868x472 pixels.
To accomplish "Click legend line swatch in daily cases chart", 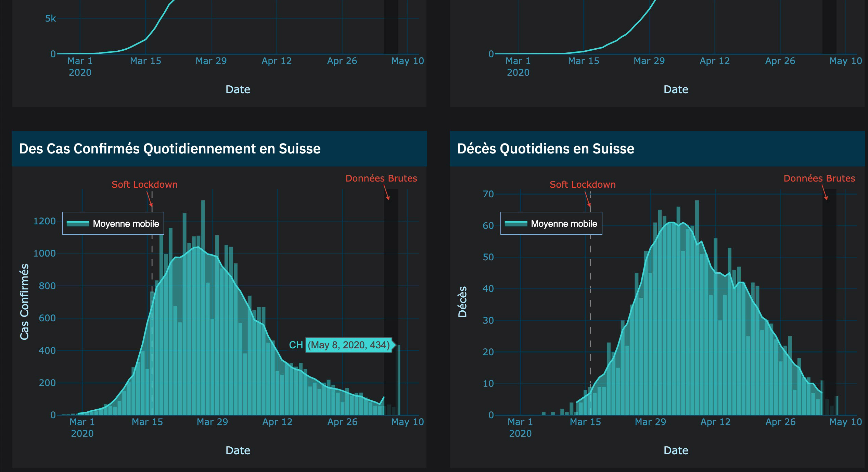I will (78, 224).
